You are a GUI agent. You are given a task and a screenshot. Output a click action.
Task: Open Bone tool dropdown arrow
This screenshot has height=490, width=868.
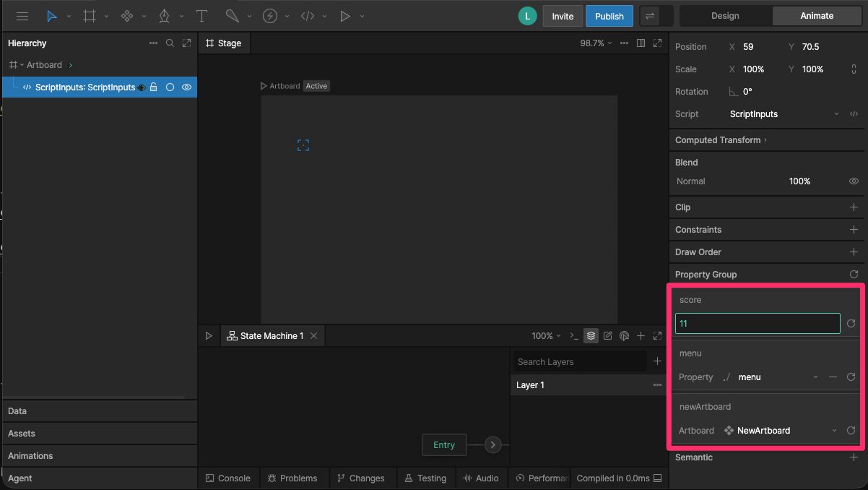click(x=250, y=17)
